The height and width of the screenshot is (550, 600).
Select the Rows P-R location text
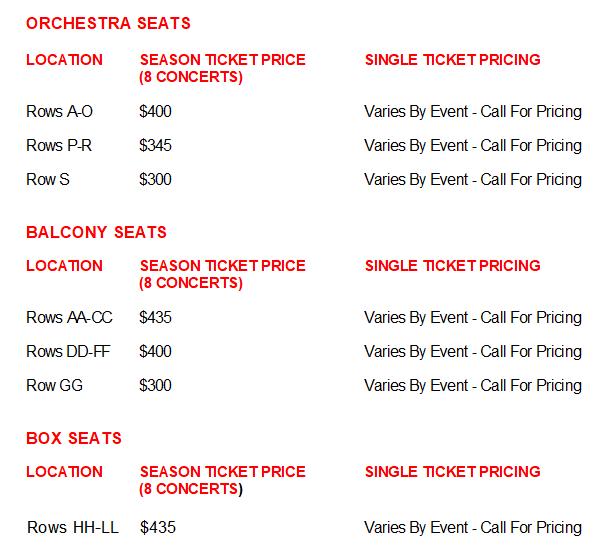(x=59, y=145)
